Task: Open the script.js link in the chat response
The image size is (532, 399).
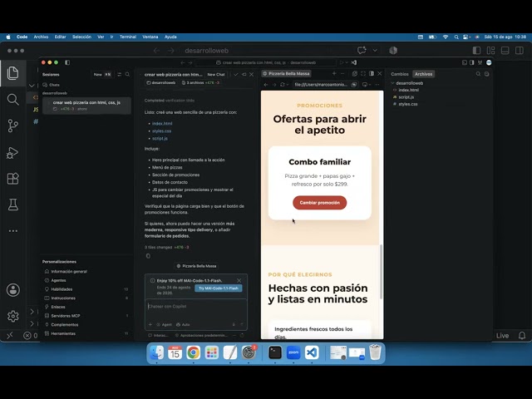Action: (x=160, y=139)
